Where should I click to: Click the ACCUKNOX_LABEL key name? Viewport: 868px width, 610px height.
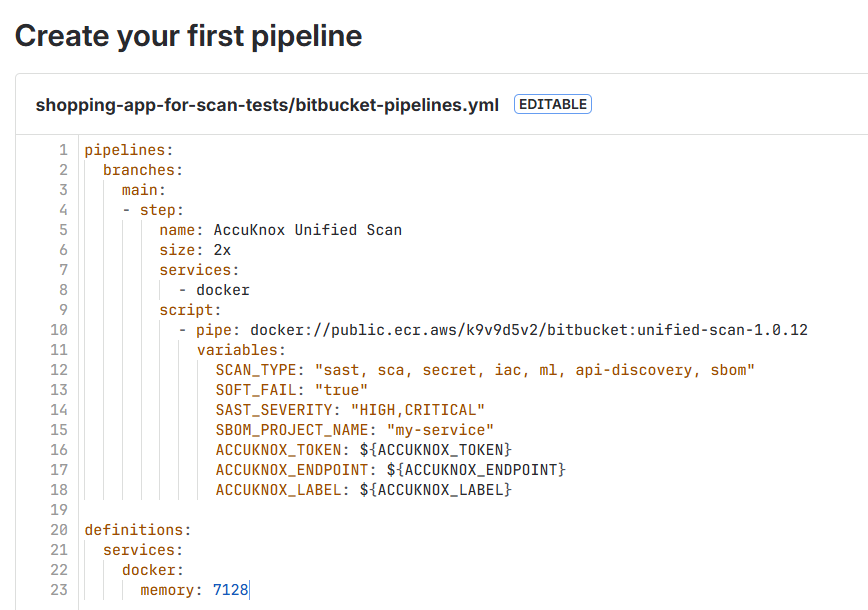click(278, 490)
